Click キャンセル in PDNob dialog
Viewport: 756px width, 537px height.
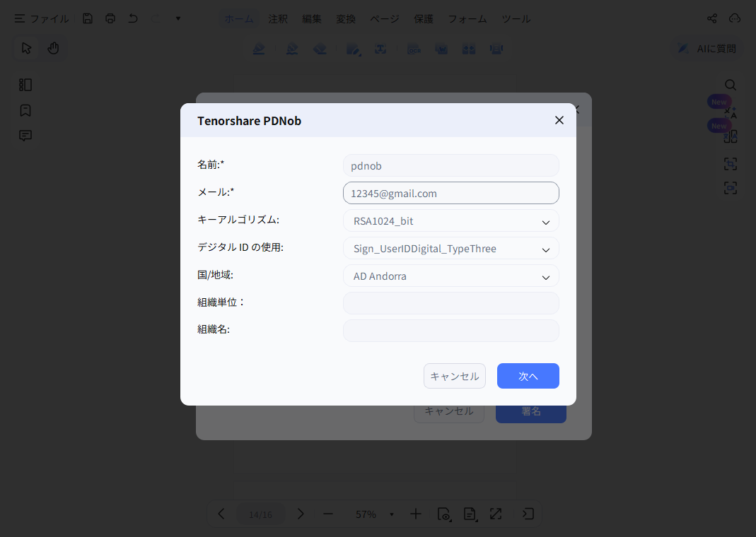455,376
